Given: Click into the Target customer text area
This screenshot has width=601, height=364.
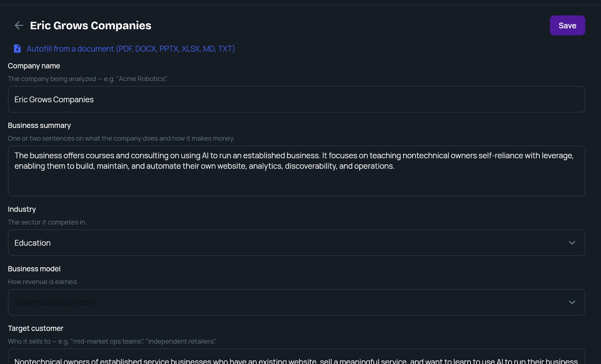Looking at the screenshot, I should (296, 356).
